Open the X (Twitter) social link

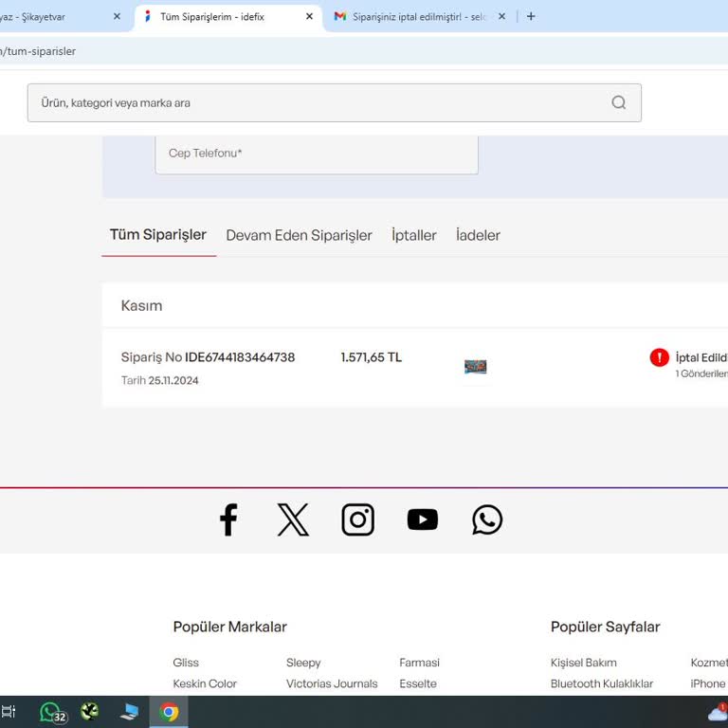click(x=293, y=519)
